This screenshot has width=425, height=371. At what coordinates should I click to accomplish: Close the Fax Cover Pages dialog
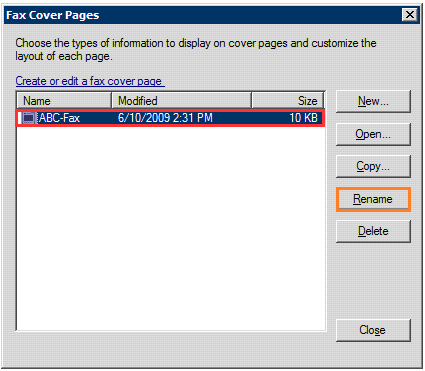pos(373,330)
